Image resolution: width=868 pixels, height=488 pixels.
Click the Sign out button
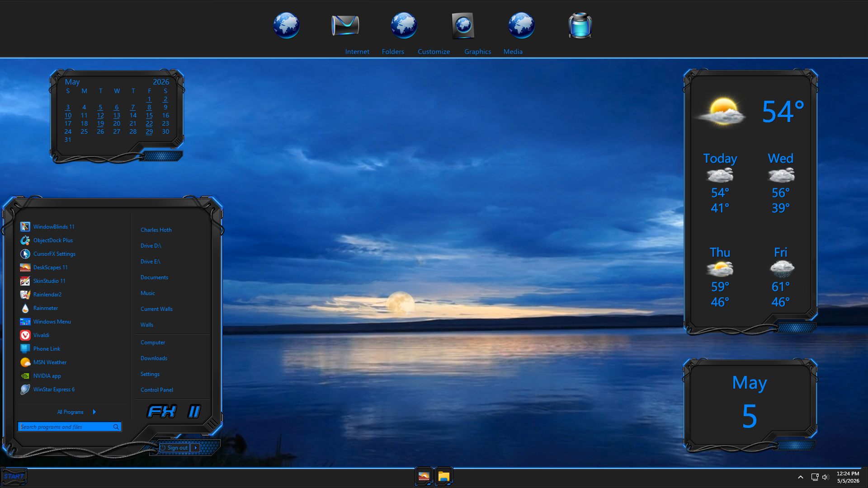174,448
